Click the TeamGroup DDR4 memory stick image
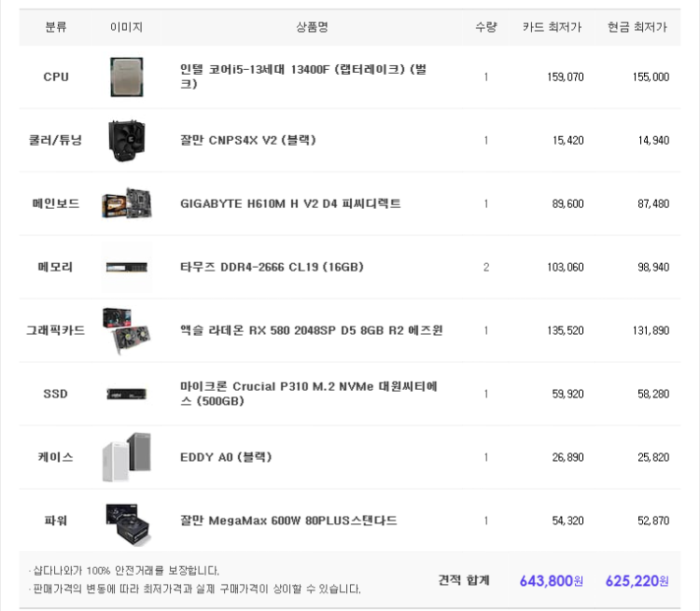Screen dimensions: 700x611 coord(127,268)
